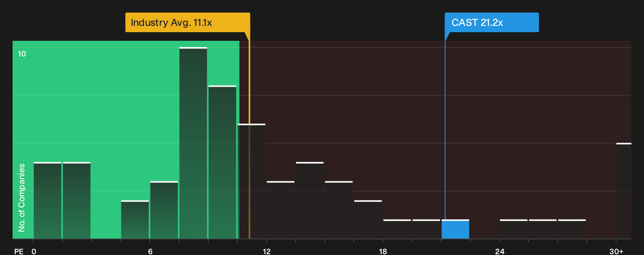Click the x-axis label 30+

pos(616,251)
